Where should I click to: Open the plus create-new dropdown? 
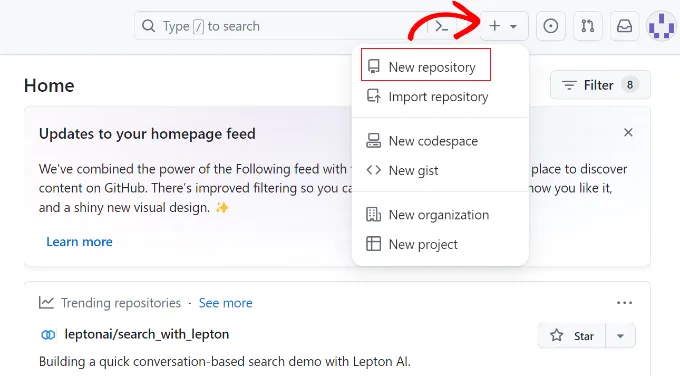click(x=504, y=26)
